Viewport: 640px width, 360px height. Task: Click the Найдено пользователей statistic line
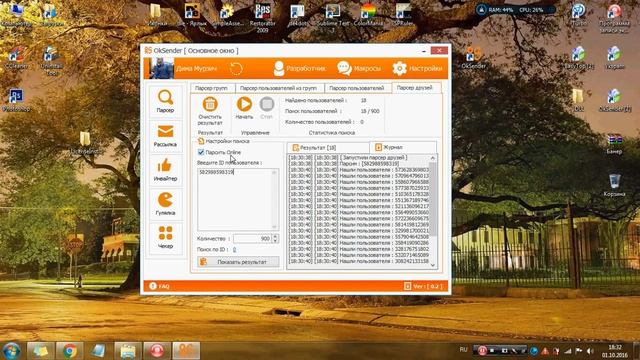tap(326, 100)
